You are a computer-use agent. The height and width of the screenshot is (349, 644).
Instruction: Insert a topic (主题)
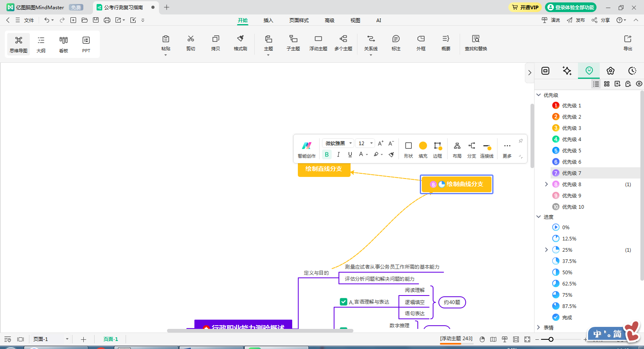click(x=268, y=43)
